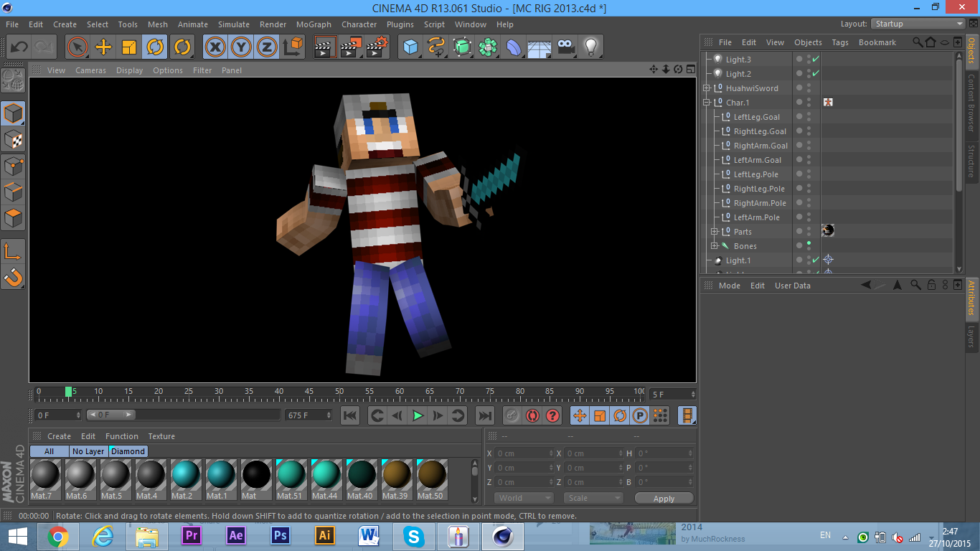Select the Live Selection tool

[77, 47]
